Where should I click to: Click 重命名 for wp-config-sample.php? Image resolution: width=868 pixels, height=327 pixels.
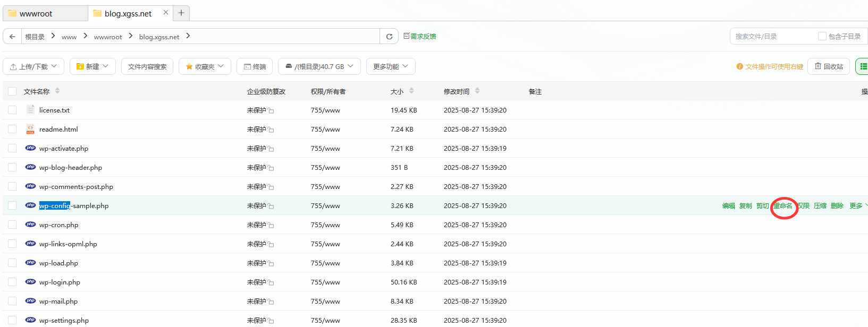(783, 206)
